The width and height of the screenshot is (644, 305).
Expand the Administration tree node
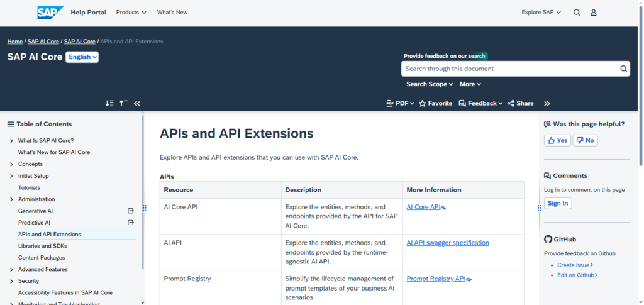pyautogui.click(x=11, y=199)
